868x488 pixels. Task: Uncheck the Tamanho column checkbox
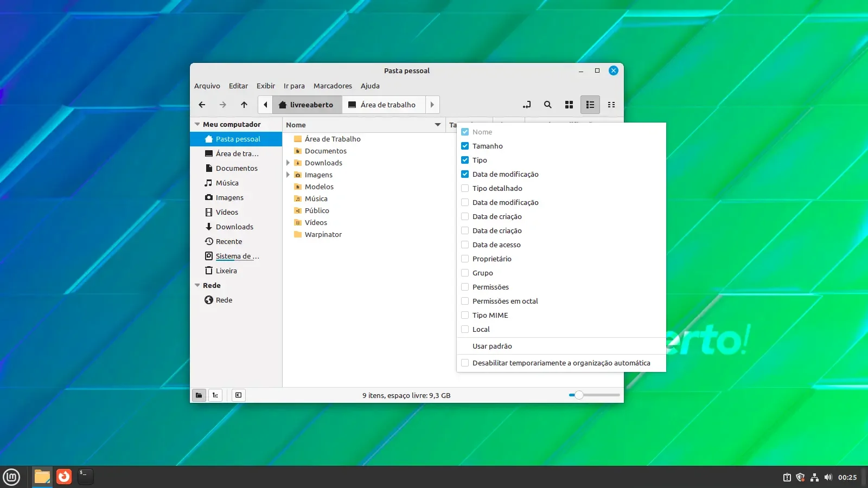465,146
